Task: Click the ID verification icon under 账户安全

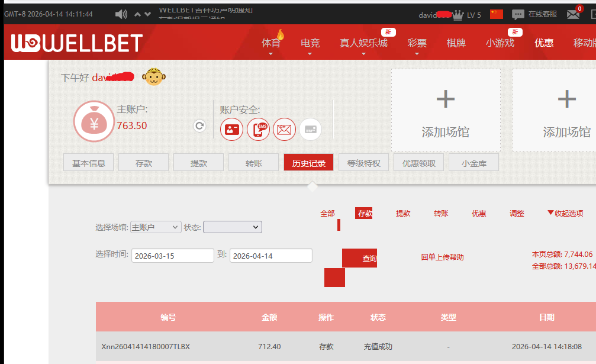Action: [x=231, y=129]
